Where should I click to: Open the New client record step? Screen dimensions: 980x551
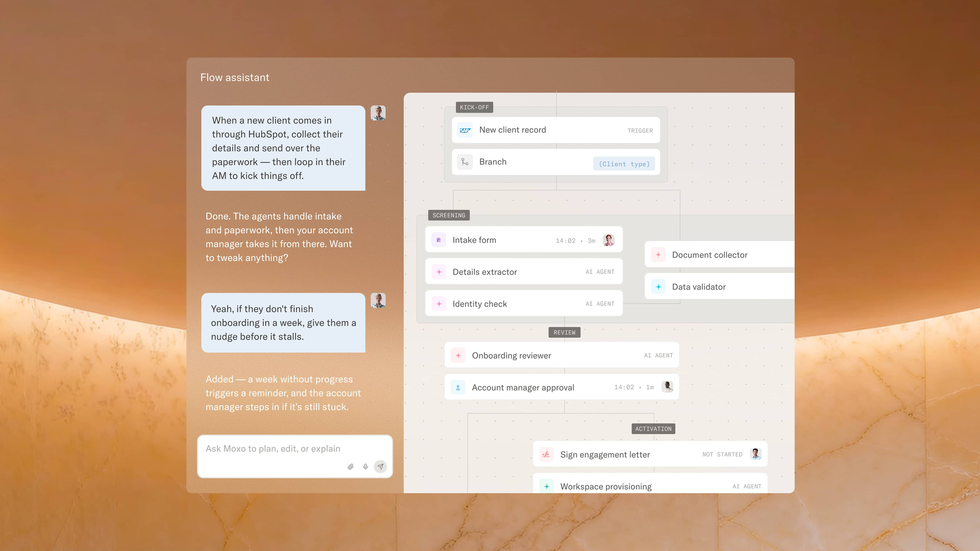point(556,130)
